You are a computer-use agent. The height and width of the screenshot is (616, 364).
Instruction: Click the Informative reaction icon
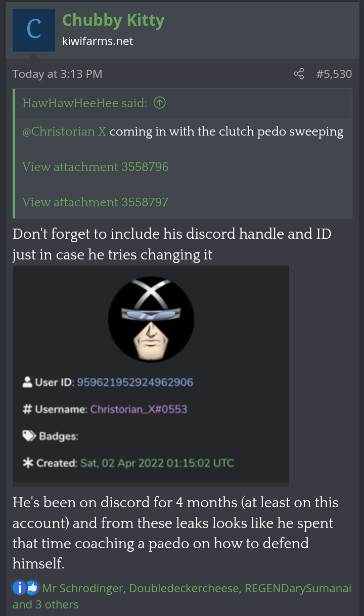19,588
